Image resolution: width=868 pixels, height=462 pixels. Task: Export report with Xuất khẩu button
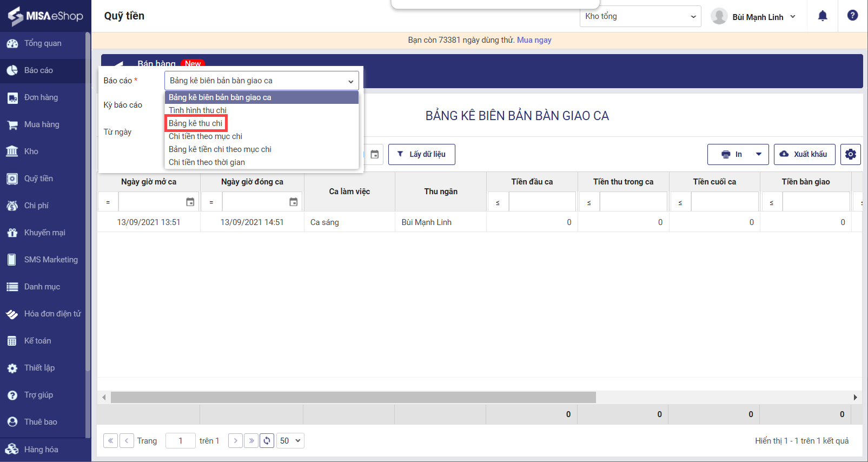(x=805, y=154)
